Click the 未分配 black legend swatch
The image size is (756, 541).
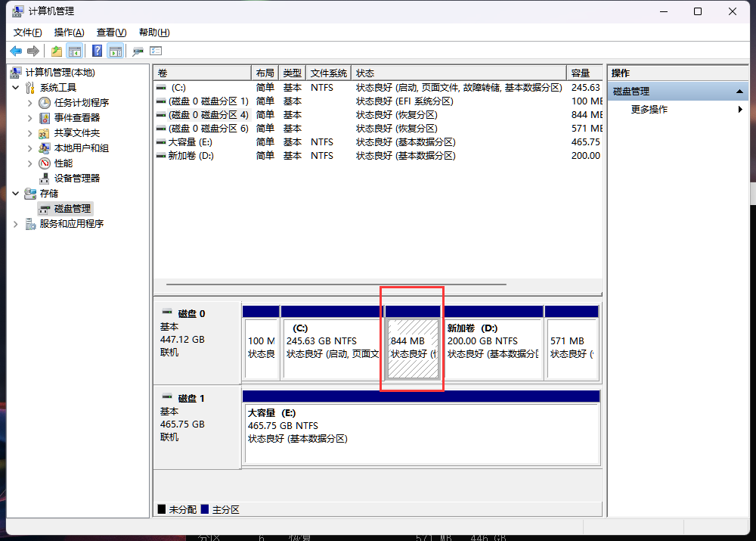click(x=162, y=509)
